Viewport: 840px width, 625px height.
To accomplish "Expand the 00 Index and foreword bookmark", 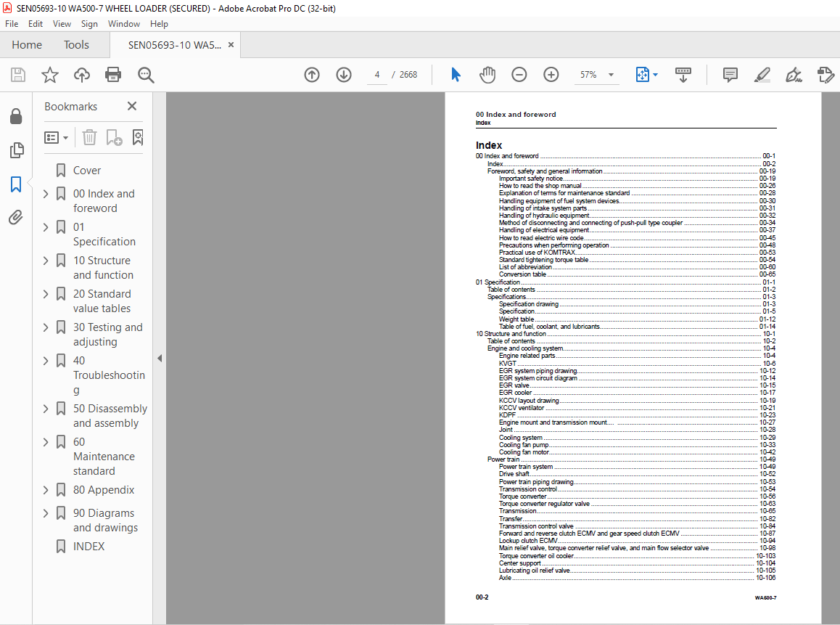I will pyautogui.click(x=46, y=194).
